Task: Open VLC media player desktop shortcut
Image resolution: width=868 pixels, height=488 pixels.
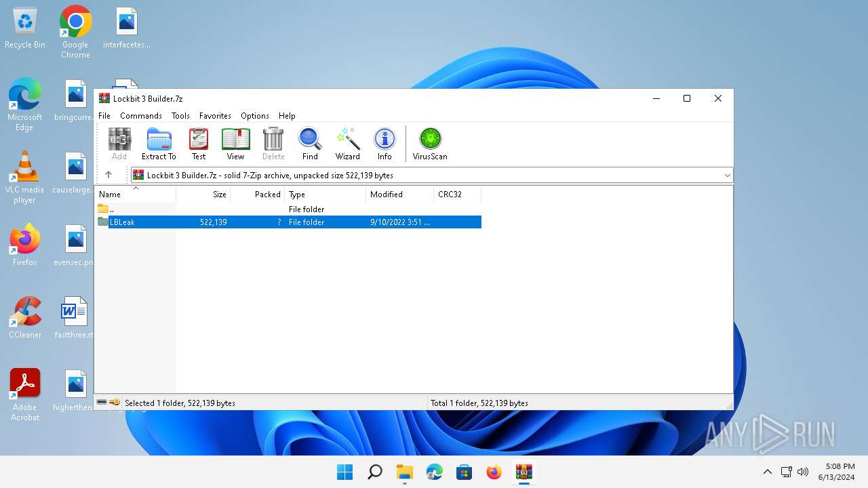Action: pos(24,178)
